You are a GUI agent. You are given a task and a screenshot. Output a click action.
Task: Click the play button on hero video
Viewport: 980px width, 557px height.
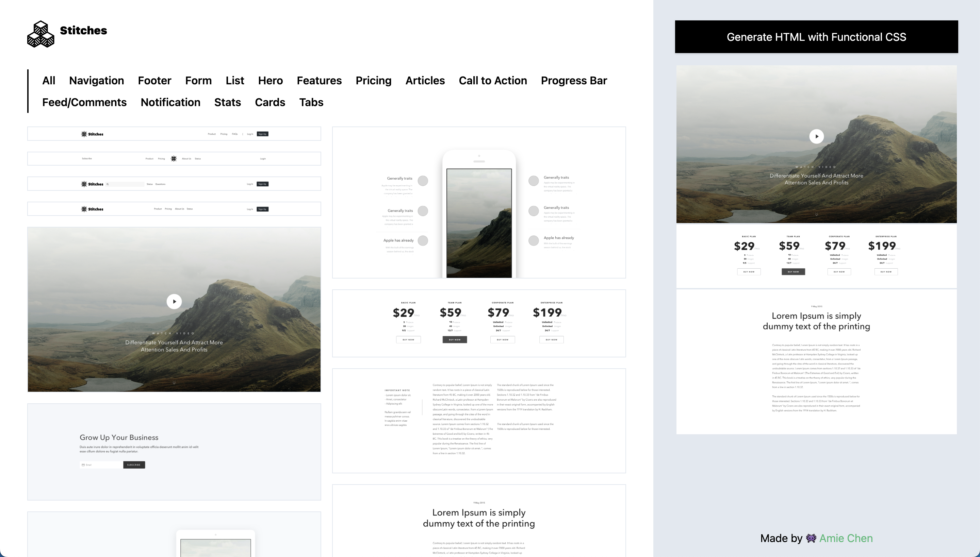pyautogui.click(x=174, y=301)
